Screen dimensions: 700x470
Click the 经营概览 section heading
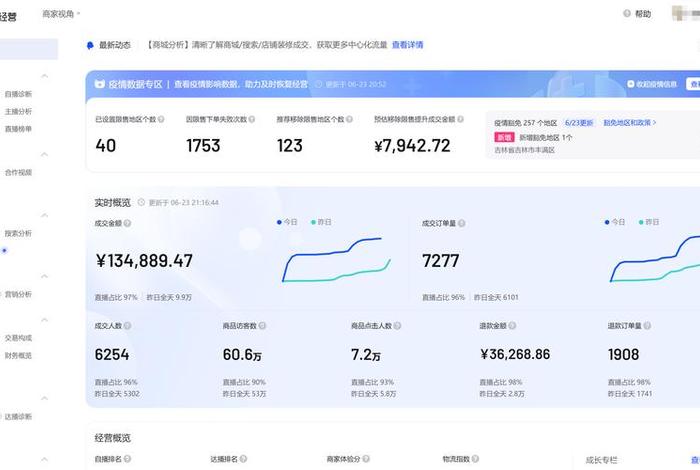112,438
